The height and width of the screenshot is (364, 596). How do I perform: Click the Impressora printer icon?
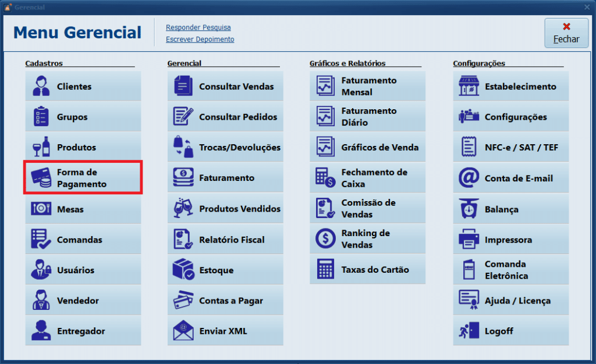point(469,240)
